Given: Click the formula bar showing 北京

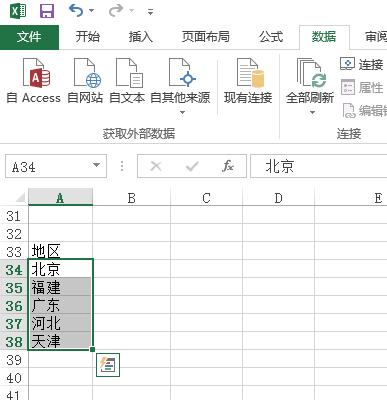Looking at the screenshot, I should point(319,166).
